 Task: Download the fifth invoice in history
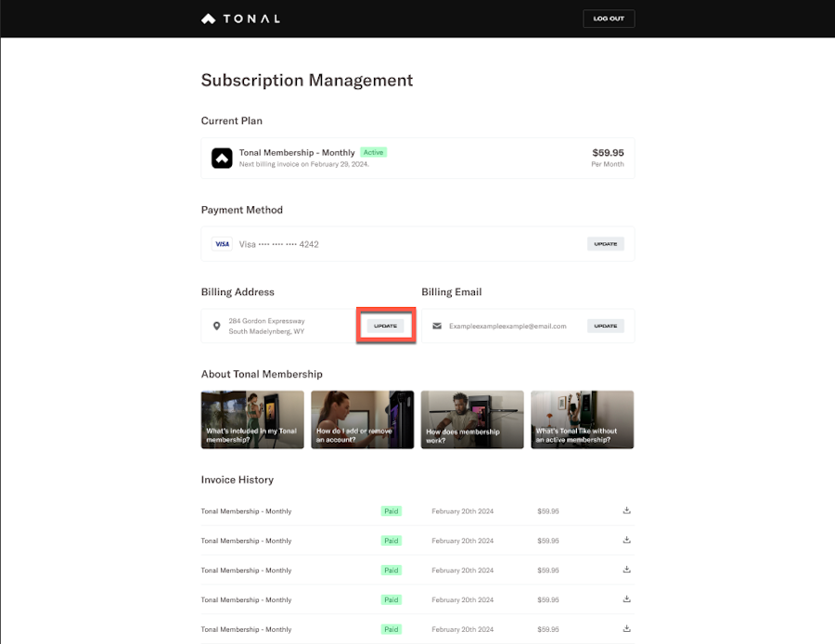(x=627, y=628)
